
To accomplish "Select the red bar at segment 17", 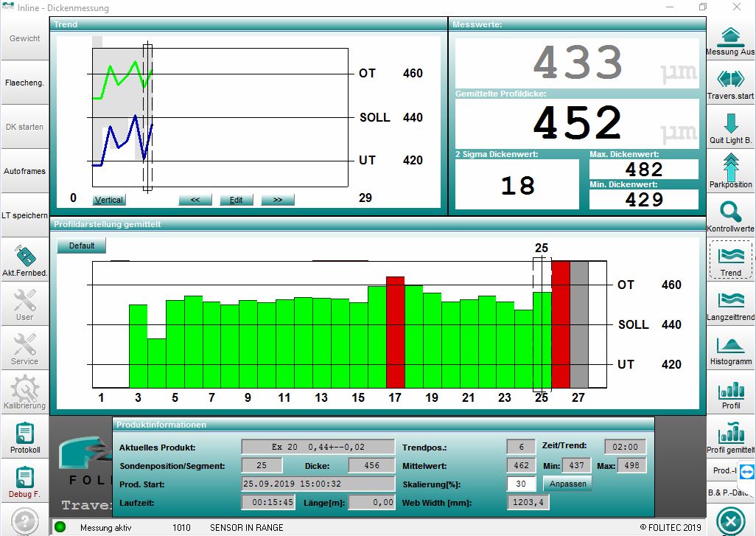I will pos(396,332).
